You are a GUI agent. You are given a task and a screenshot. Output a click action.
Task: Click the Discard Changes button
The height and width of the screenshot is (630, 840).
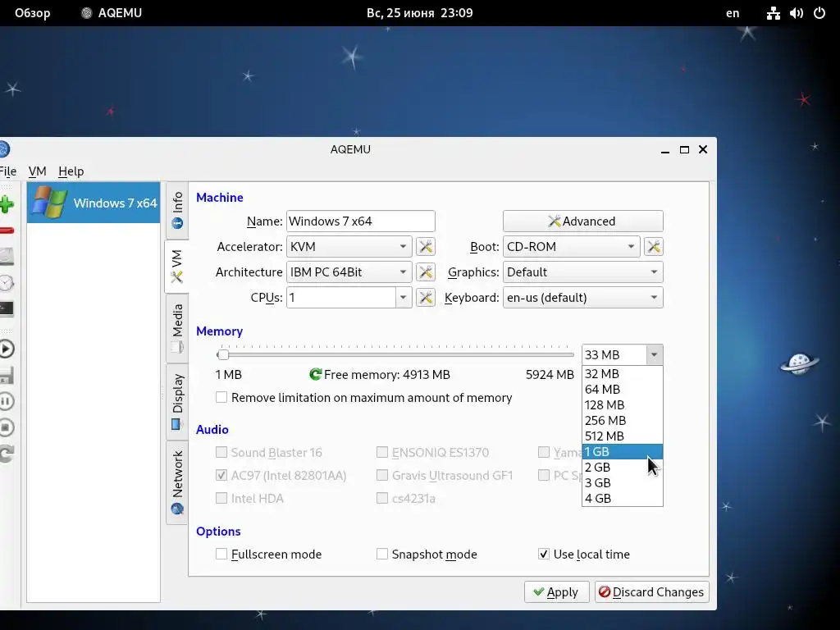click(652, 592)
